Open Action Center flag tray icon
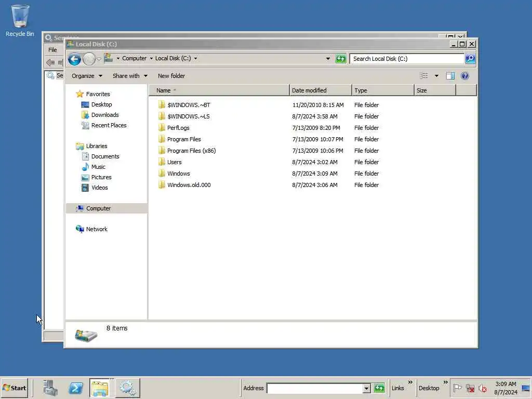 pyautogui.click(x=457, y=388)
